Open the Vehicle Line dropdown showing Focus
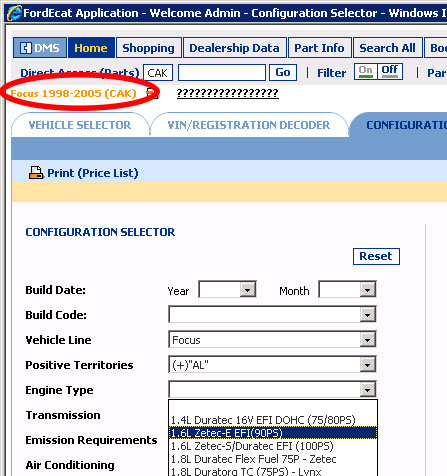 [x=367, y=340]
